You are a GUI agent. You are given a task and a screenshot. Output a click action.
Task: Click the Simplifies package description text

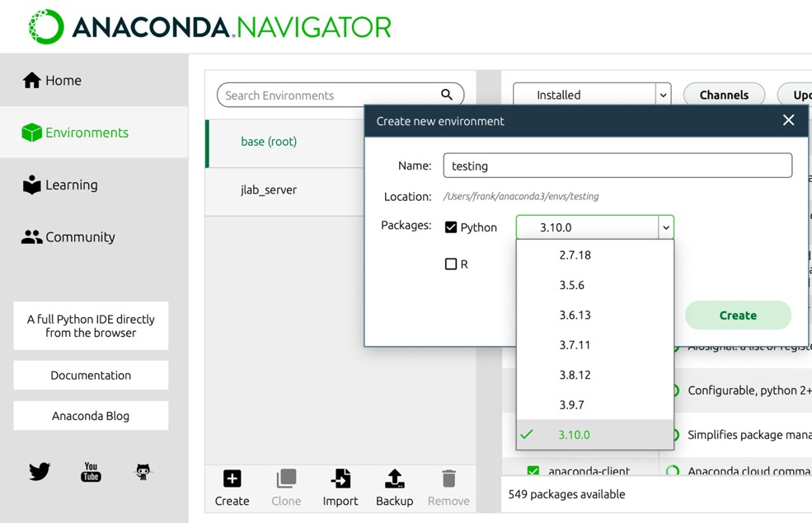pyautogui.click(x=749, y=435)
